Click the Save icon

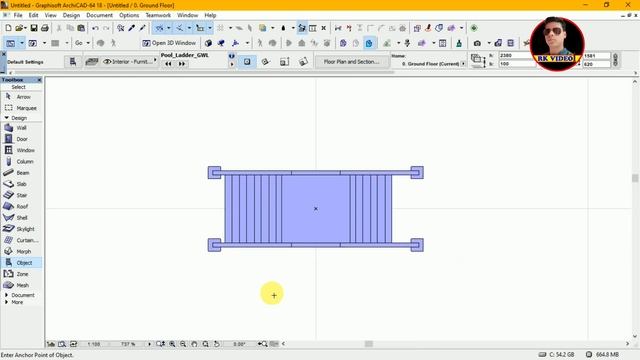[34, 28]
